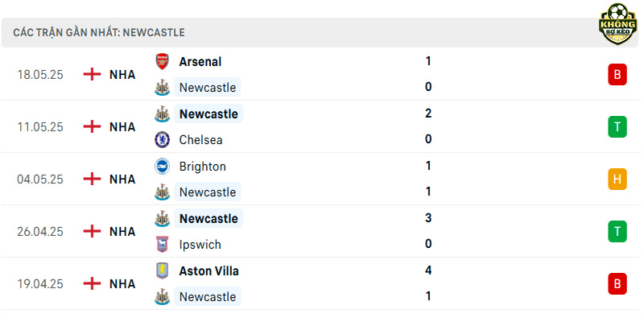
Task: Click the red B badge for Arsenal match
Action: click(617, 74)
